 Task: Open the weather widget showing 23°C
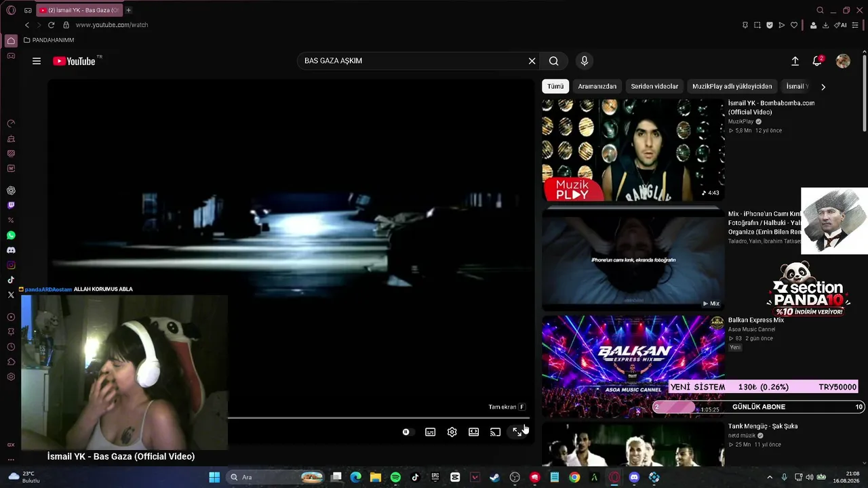coord(24,477)
